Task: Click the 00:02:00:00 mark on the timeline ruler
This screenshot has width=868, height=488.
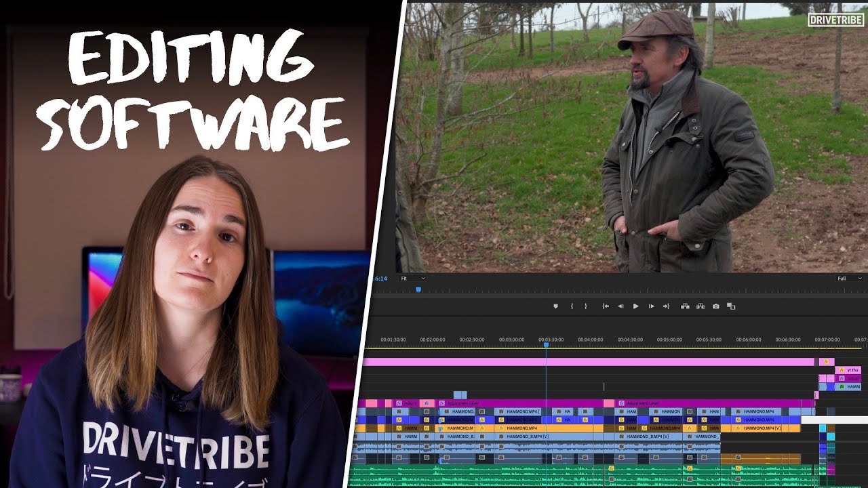Action: click(x=433, y=340)
